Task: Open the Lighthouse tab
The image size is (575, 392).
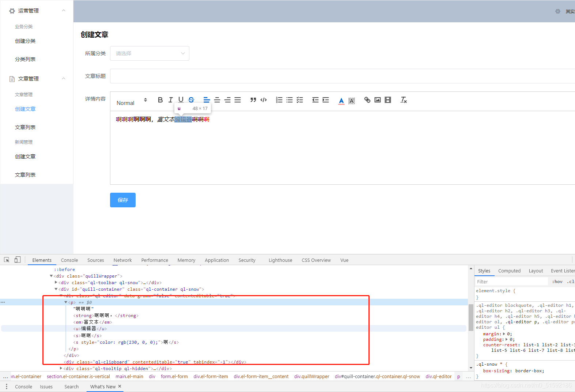Action: pyautogui.click(x=280, y=260)
